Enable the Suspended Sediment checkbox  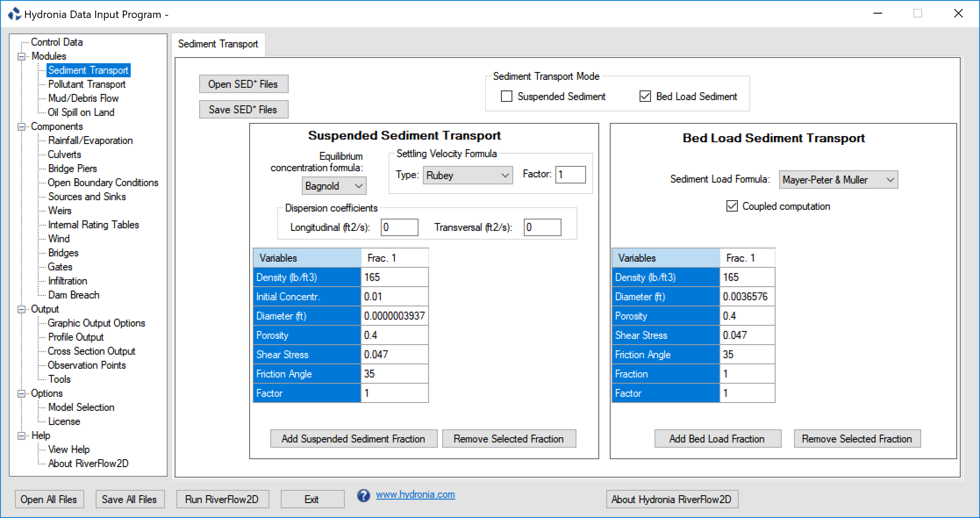click(507, 96)
